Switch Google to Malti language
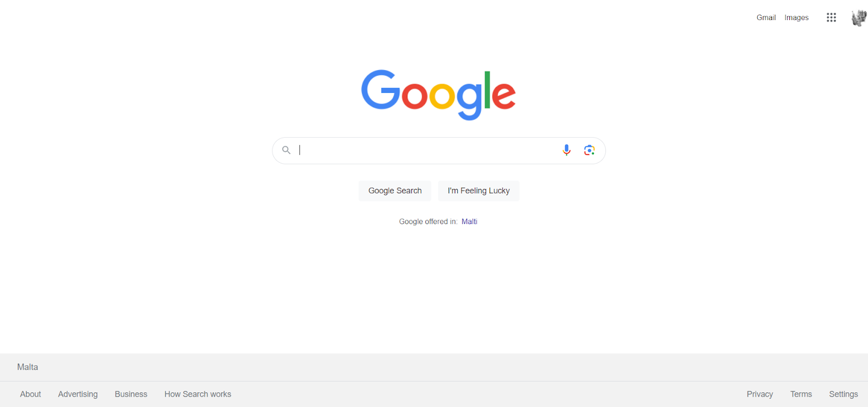Viewport: 868px width, 407px height. (469, 221)
